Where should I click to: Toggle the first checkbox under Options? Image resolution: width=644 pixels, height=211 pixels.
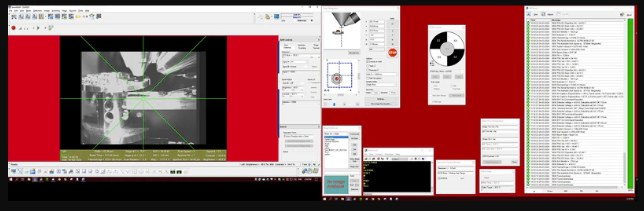tap(368, 62)
